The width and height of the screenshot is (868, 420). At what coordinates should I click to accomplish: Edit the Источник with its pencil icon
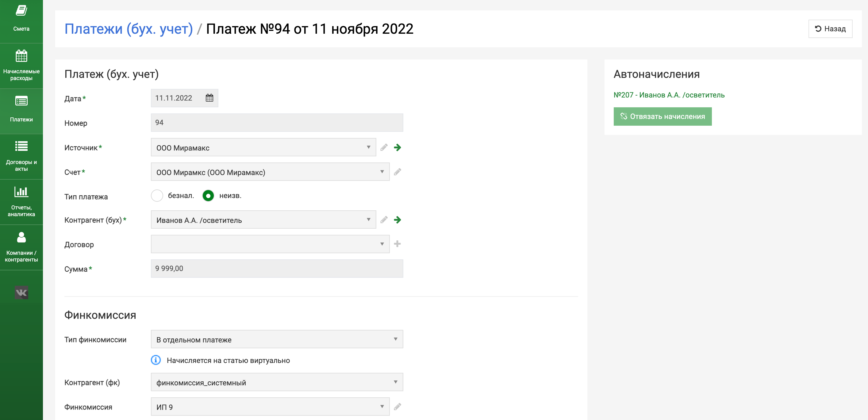[x=384, y=147]
